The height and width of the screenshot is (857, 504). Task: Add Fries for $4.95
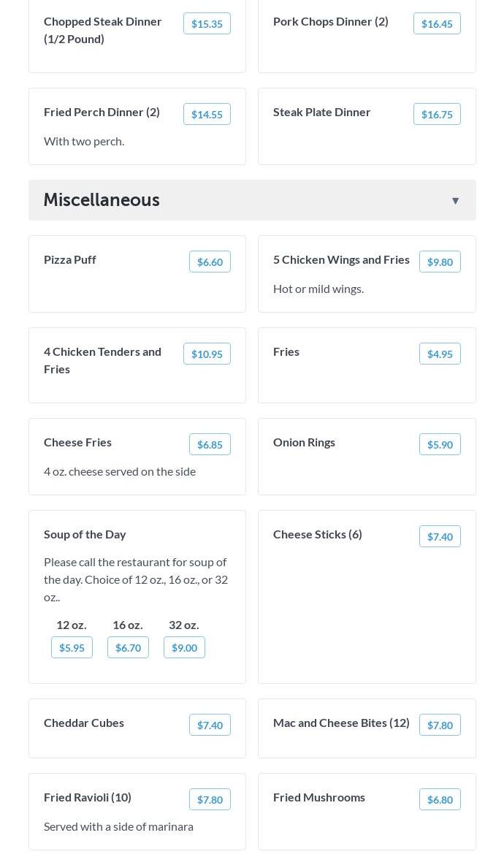click(440, 354)
